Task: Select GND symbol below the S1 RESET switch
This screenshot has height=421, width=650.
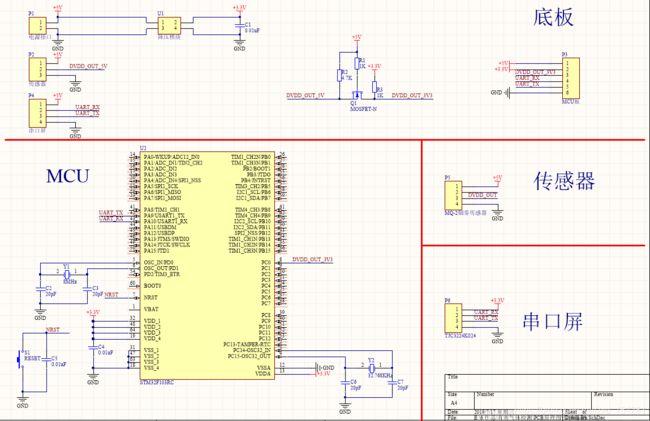Action: (x=23, y=401)
